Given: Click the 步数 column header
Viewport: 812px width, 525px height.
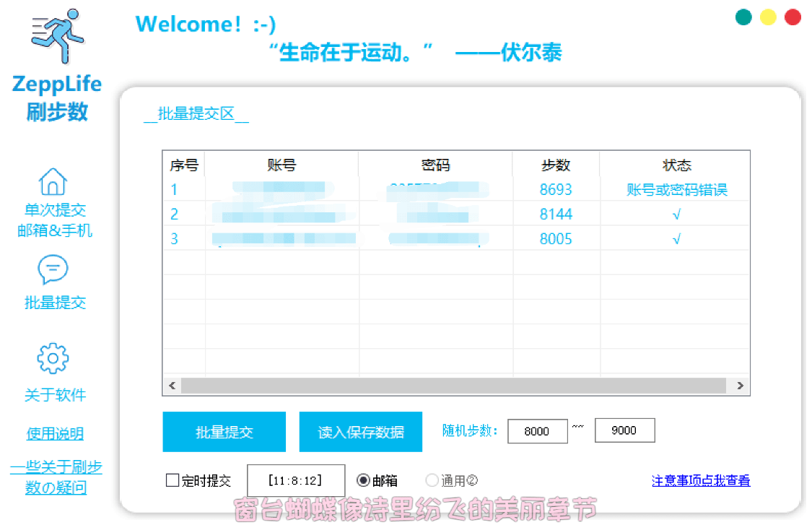Looking at the screenshot, I should [x=556, y=165].
